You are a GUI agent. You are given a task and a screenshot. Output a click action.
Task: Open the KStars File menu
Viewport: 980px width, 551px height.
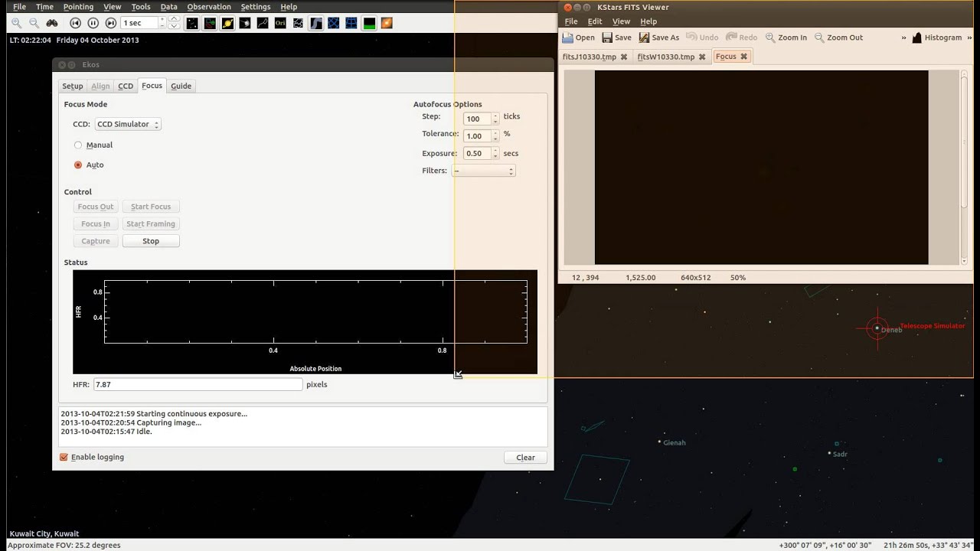click(x=20, y=7)
